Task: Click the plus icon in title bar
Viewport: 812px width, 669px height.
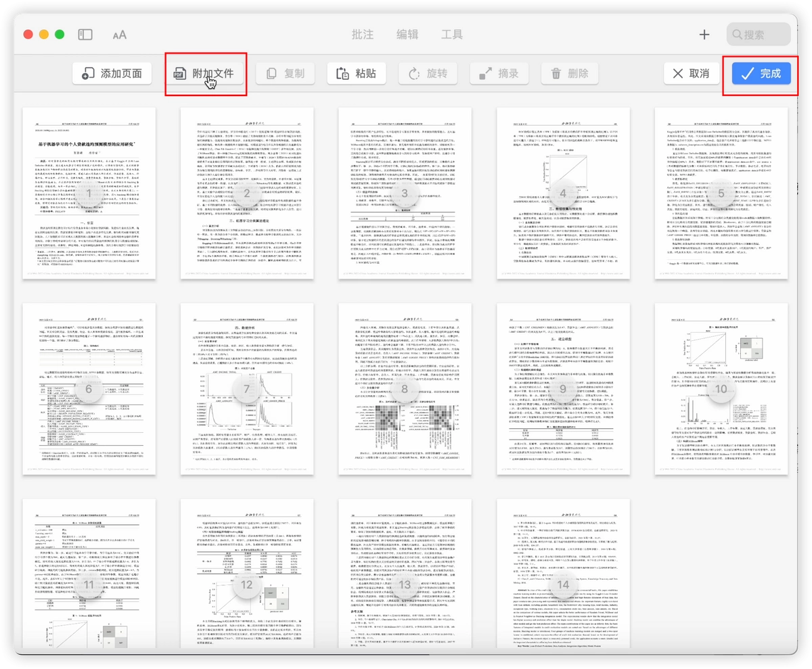Action: (704, 34)
